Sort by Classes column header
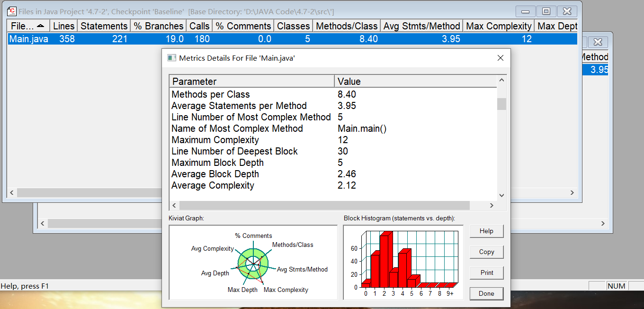The height and width of the screenshot is (309, 644). click(293, 26)
